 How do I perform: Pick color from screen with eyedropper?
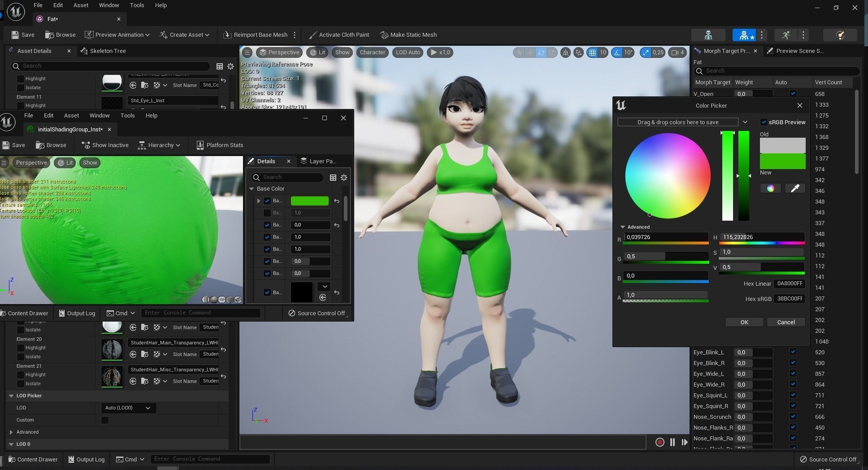coord(795,188)
